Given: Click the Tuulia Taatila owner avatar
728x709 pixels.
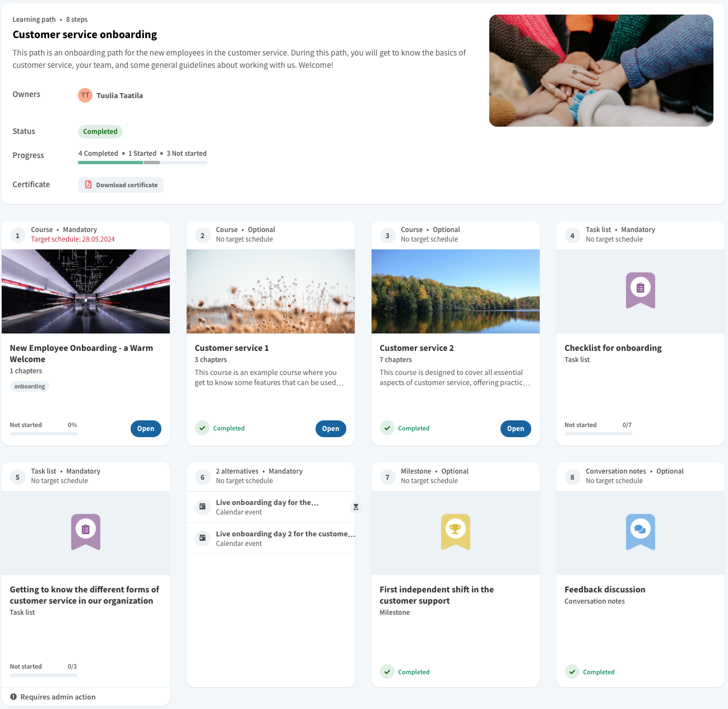Looking at the screenshot, I should coord(85,95).
